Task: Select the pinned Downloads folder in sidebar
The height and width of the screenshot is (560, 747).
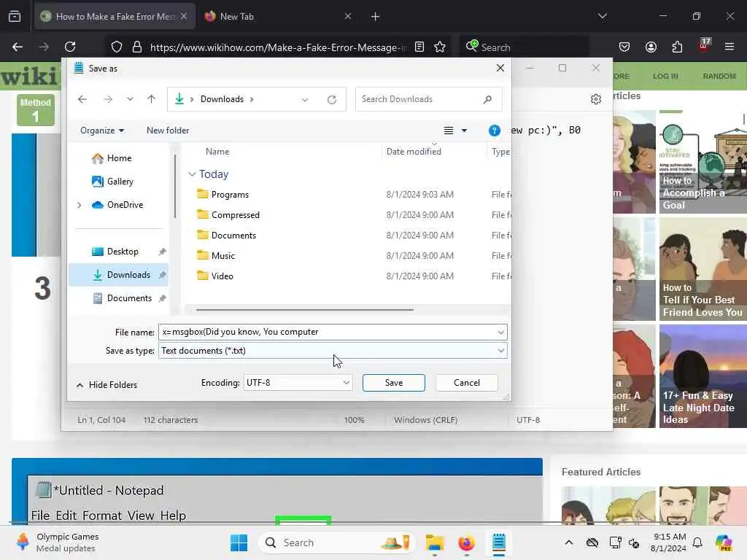Action: tap(119, 275)
